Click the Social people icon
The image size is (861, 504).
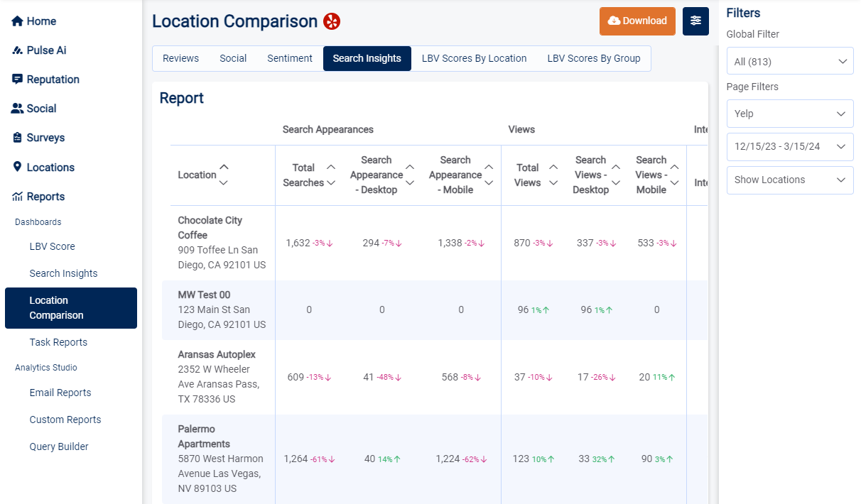17,109
